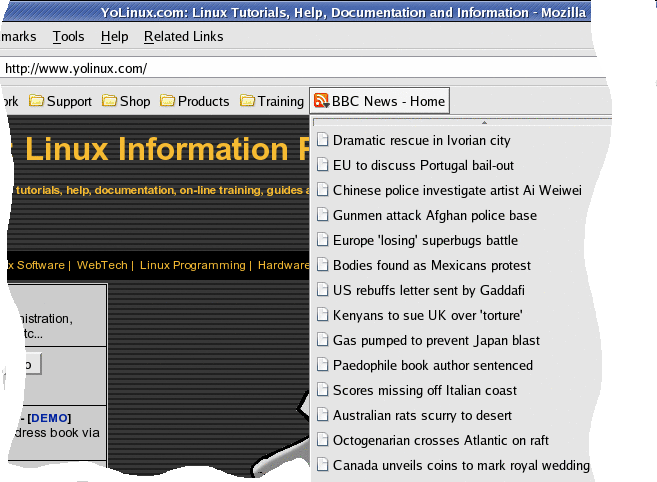The image size is (657, 482).
Task: Click page icon beside Dramatic rescue headline
Action: click(x=322, y=140)
